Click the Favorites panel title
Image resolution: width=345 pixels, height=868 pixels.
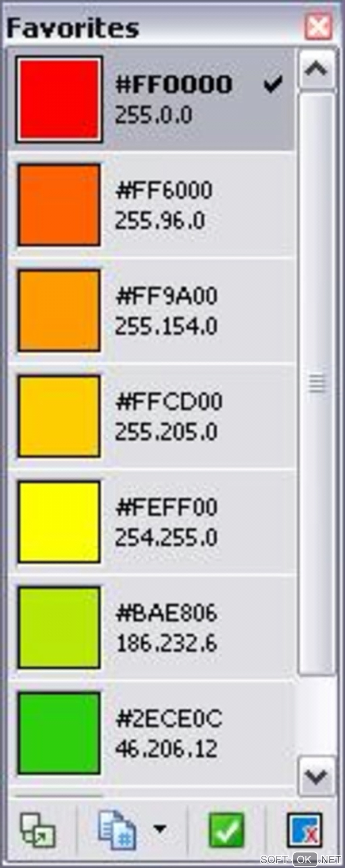(x=73, y=28)
